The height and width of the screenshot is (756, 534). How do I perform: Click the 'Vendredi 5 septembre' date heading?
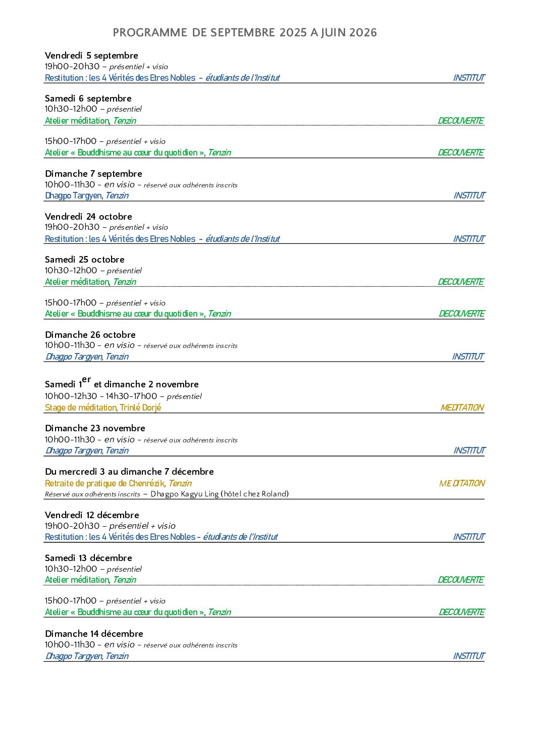coord(91,56)
